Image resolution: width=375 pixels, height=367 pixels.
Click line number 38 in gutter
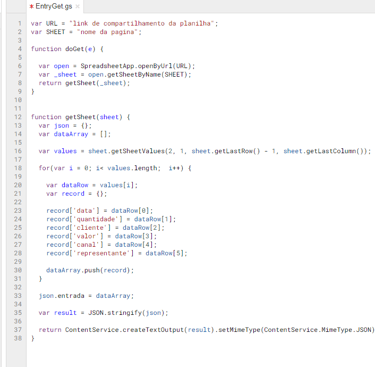point(18,338)
